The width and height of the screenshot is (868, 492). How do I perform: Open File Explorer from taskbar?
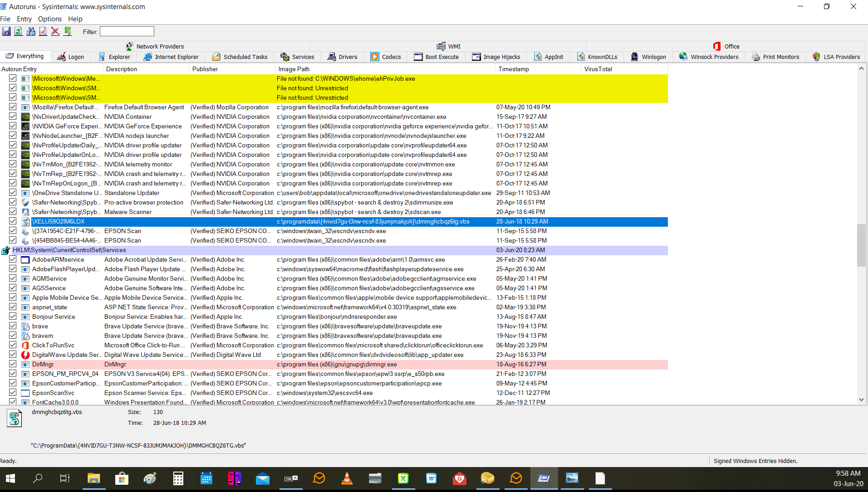pos(93,478)
